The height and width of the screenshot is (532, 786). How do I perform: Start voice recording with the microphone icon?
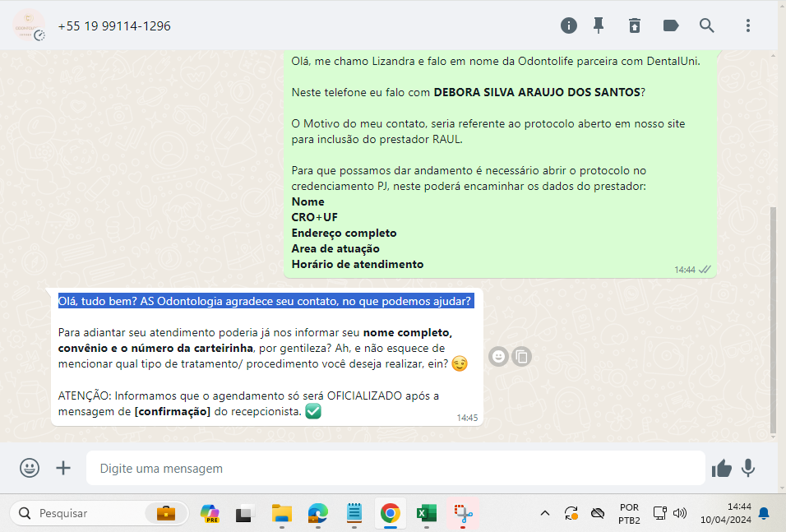pyautogui.click(x=748, y=468)
